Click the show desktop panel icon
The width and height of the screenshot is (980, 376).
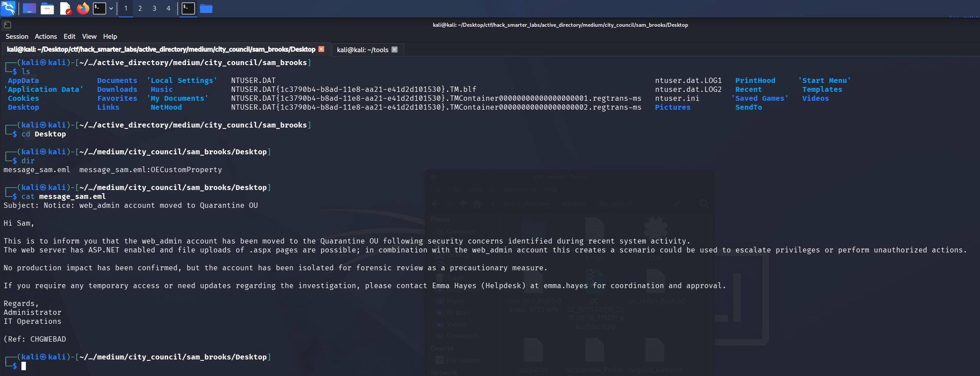[29, 8]
